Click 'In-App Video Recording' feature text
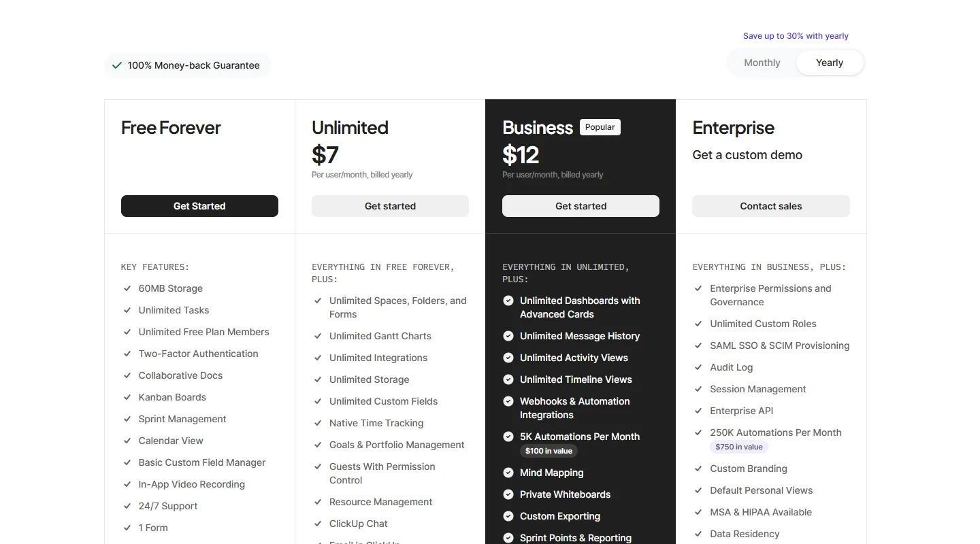This screenshot has width=980, height=544. pyautogui.click(x=192, y=484)
